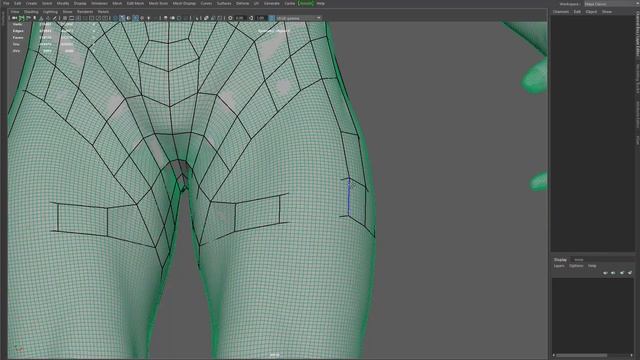Switch to the Anim layer tab
The height and width of the screenshot is (360, 640).
(x=579, y=260)
